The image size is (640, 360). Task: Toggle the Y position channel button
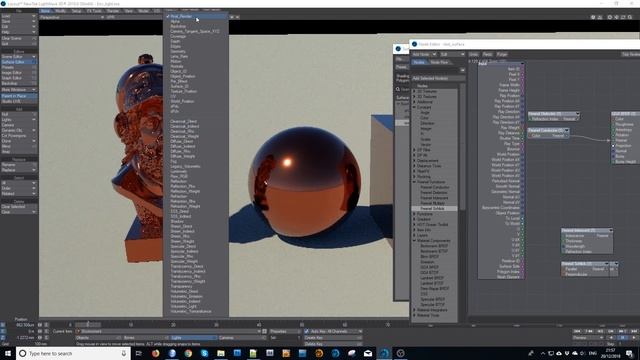click(3, 331)
